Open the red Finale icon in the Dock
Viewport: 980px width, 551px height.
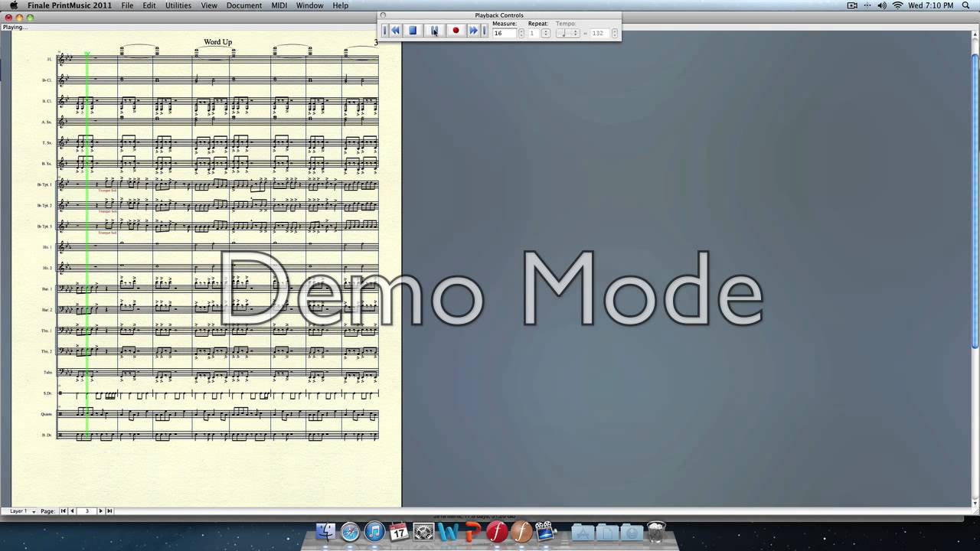click(x=497, y=531)
